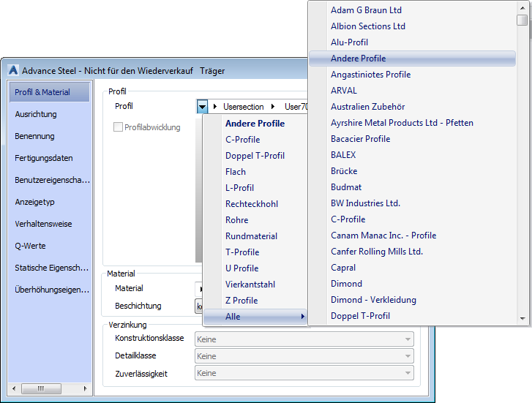
Task: Toggle the Profilabwicklung checkbox
Action: (x=118, y=127)
